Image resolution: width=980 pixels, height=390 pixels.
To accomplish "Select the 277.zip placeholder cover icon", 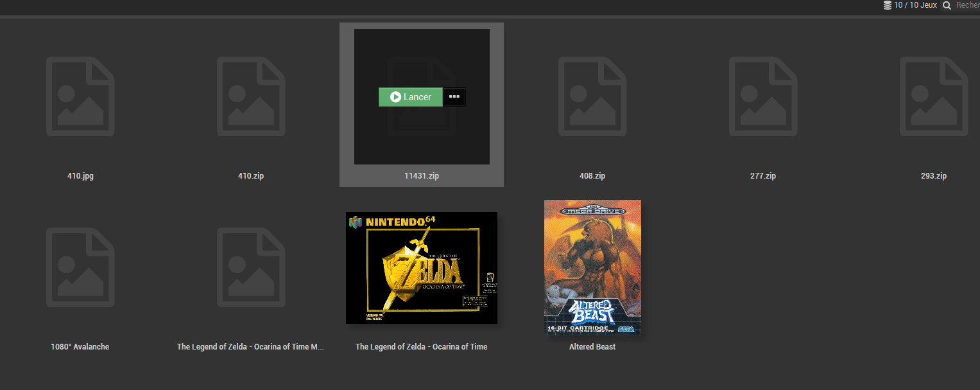I will (x=763, y=96).
